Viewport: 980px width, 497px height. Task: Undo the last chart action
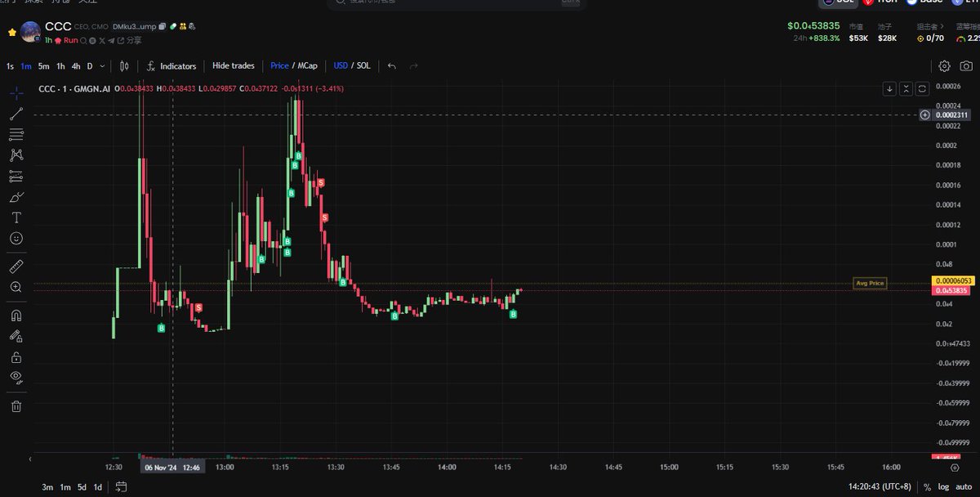click(x=392, y=66)
